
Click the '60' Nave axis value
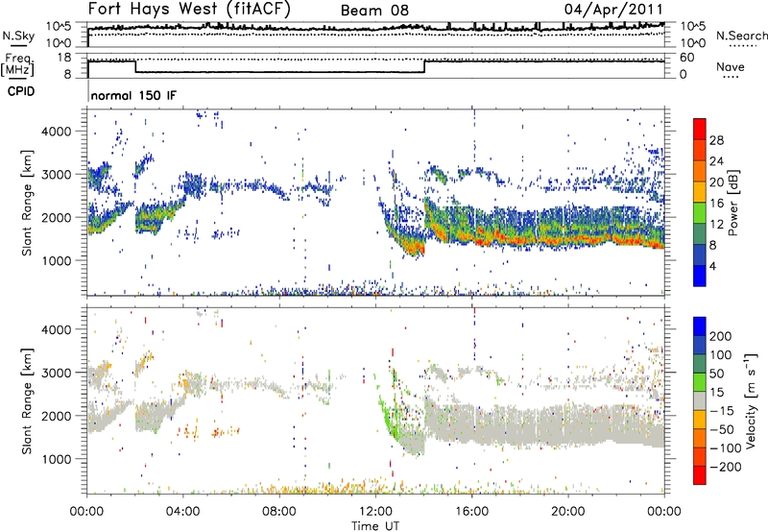point(687,58)
